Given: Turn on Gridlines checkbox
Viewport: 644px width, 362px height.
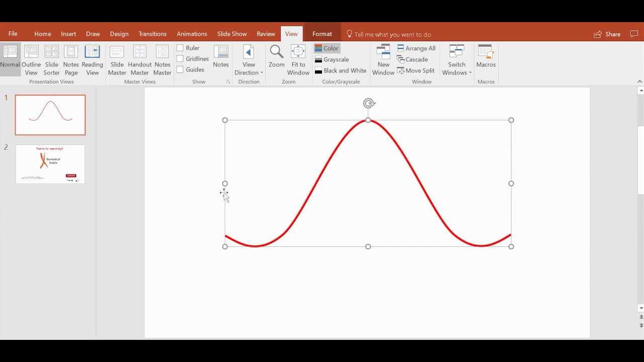Looking at the screenshot, I should [180, 59].
